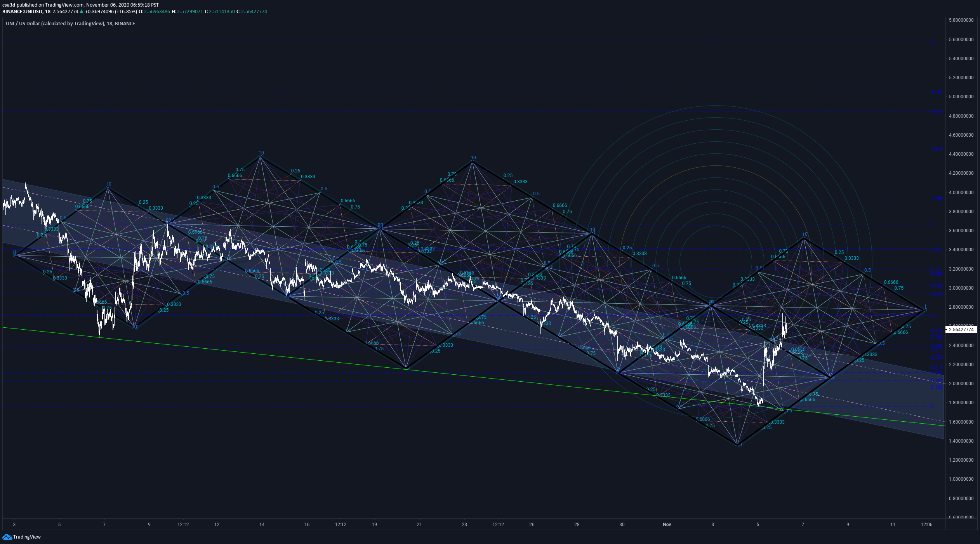Viewport: 980px width, 544px height.
Task: Click the 3.40000000 price axis label
Action: [961, 250]
